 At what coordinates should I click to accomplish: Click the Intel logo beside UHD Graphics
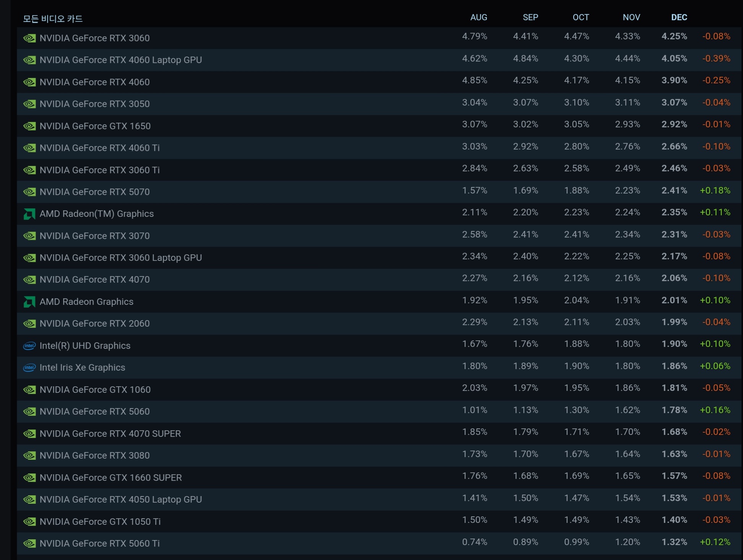point(29,346)
